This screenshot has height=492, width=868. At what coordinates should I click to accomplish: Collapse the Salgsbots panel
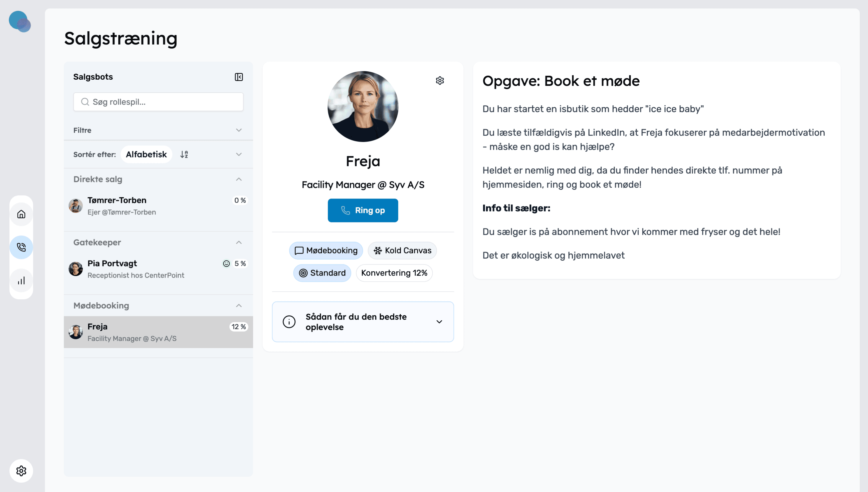pyautogui.click(x=239, y=77)
